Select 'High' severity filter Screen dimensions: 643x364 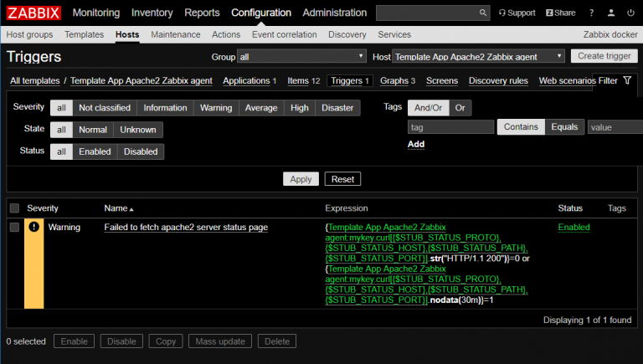(x=300, y=108)
